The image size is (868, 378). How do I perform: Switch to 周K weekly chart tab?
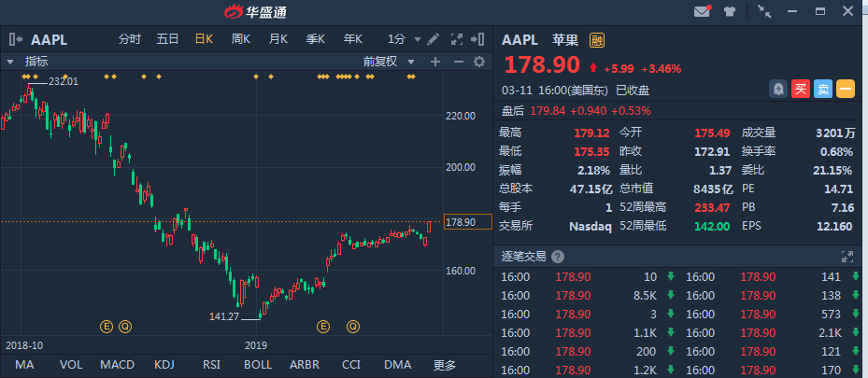[x=241, y=39]
